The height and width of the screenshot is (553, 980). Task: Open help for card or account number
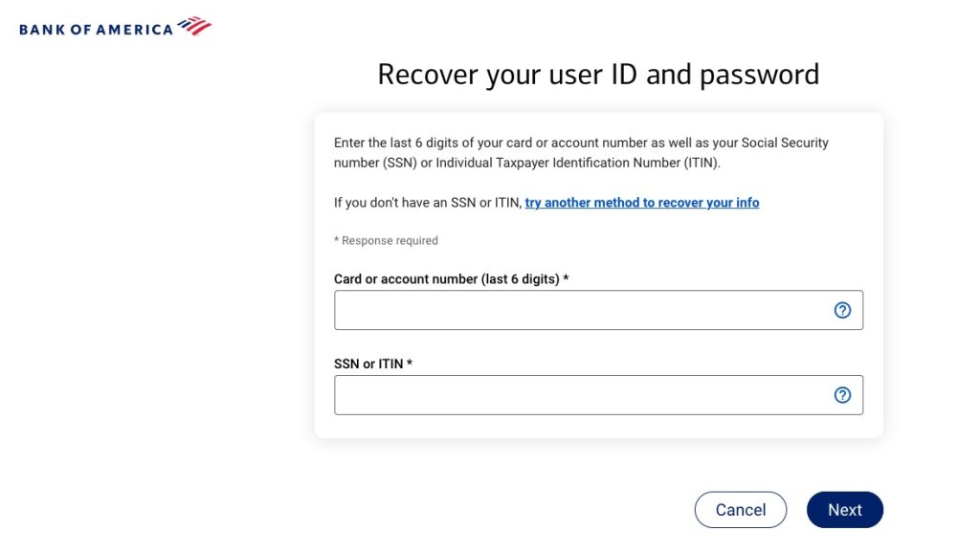coord(842,310)
